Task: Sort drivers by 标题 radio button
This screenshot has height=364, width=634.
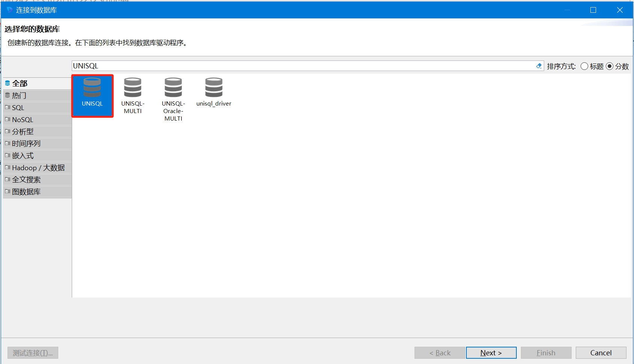Action: tap(584, 66)
